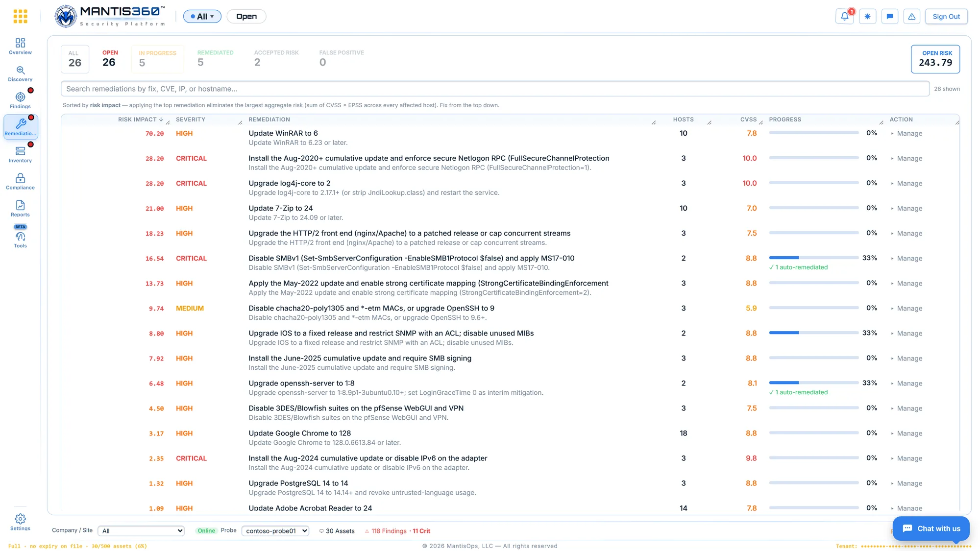This screenshot has height=551, width=980.
Task: Click risk impact value 70.20
Action: (x=154, y=134)
